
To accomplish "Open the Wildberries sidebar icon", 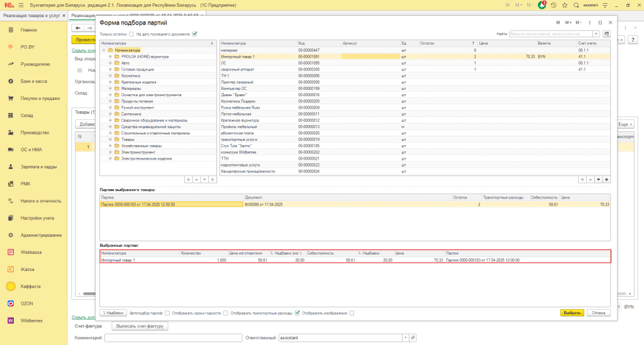I will point(11,320).
